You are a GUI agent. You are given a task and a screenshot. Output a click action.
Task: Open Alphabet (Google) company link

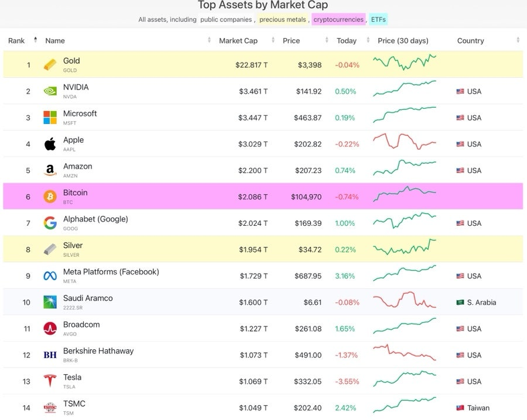coord(95,219)
